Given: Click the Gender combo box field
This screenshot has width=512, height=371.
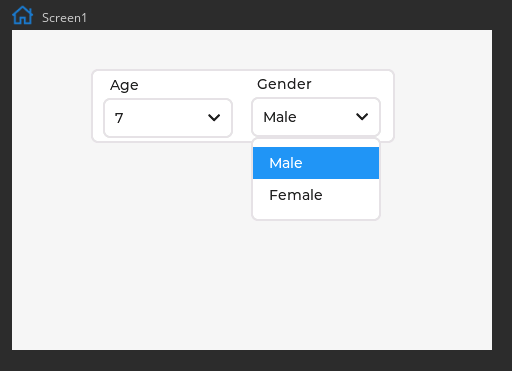Looking at the screenshot, I should click(316, 117).
